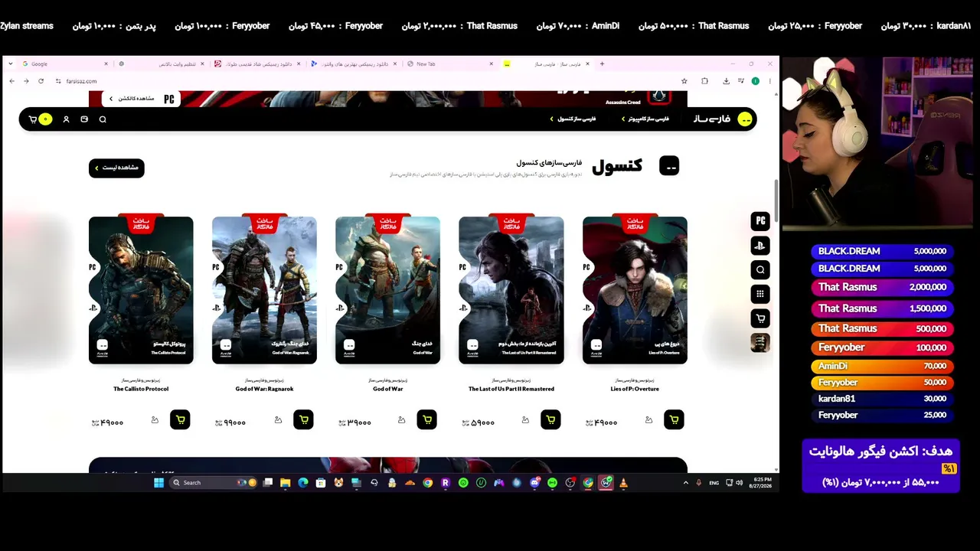Click the yellow Farsisaz logo in header
This screenshot has height=551, width=980.
tap(744, 119)
